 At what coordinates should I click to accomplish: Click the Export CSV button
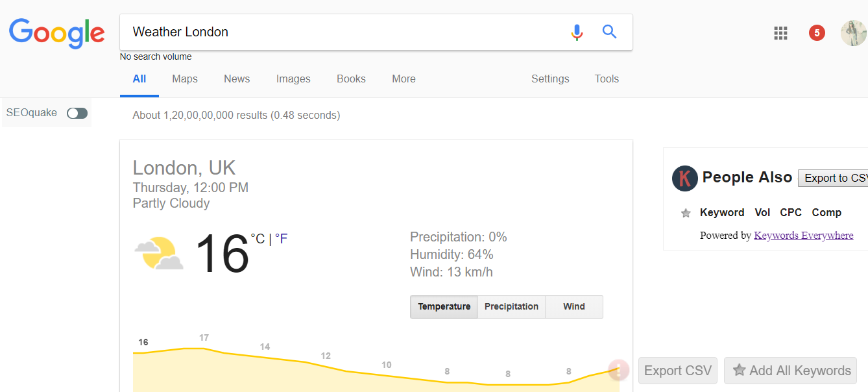pos(677,370)
